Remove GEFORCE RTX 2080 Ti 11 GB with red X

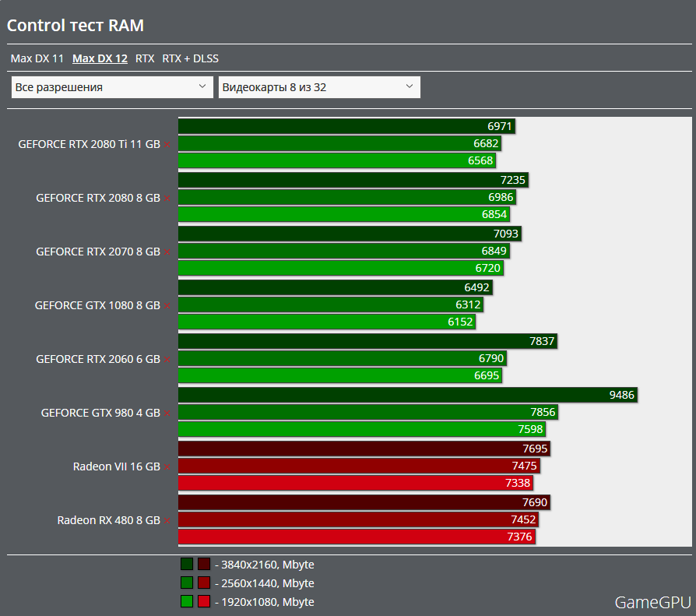pyautogui.click(x=167, y=144)
